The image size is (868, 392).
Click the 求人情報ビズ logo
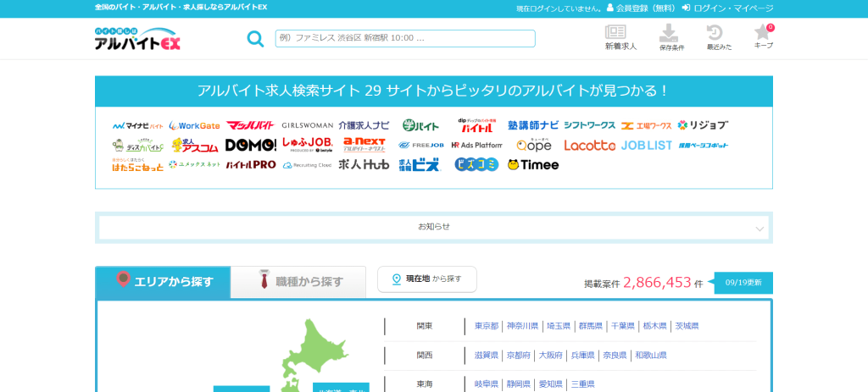coord(420,165)
